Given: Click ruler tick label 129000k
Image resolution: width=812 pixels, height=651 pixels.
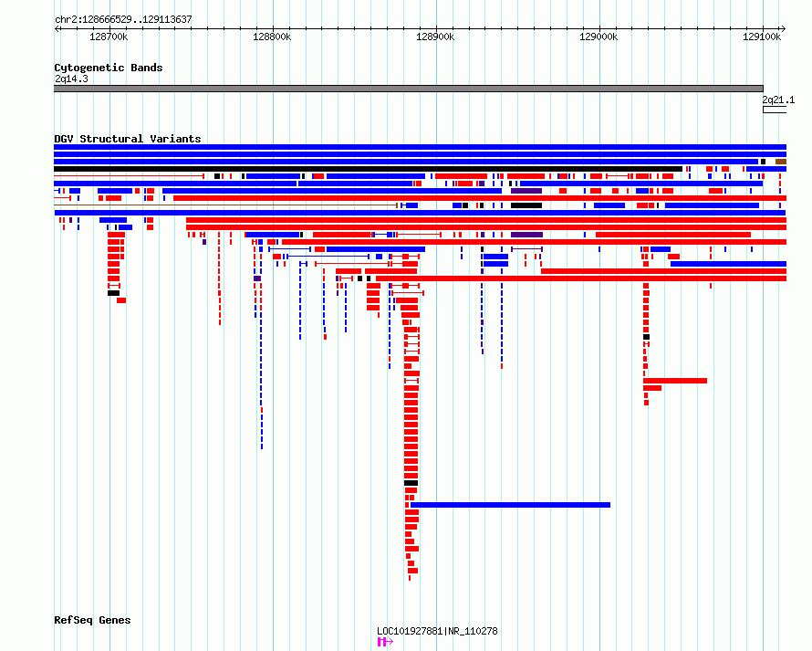Looking at the screenshot, I should coord(599,37).
